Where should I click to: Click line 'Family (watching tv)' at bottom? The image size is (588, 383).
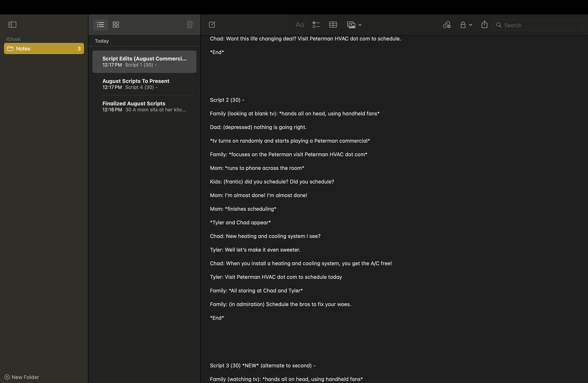click(286, 379)
